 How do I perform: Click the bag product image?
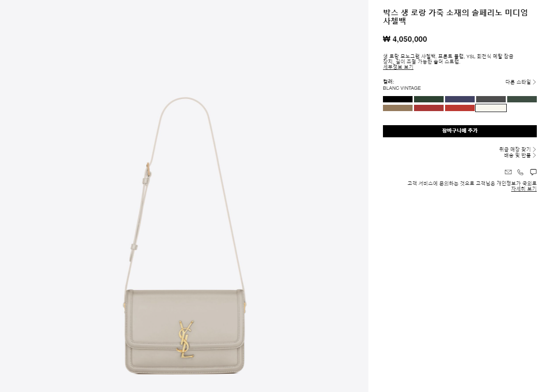(x=184, y=235)
